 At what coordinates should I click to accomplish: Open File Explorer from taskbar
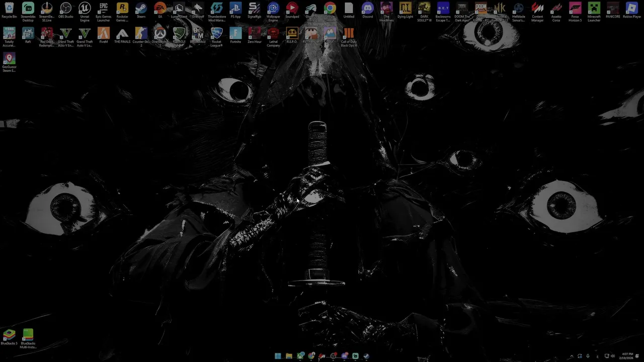click(289, 356)
